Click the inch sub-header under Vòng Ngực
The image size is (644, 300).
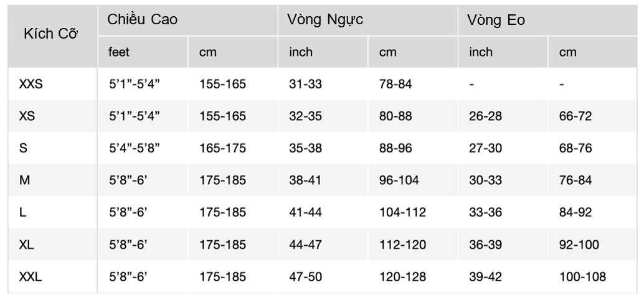301,52
